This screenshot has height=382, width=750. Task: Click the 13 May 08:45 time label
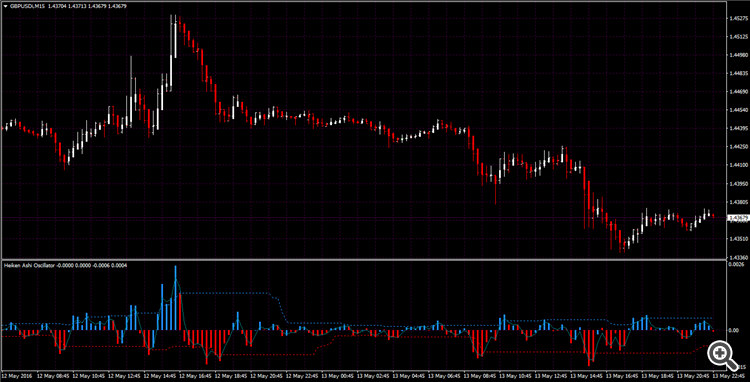(479, 376)
